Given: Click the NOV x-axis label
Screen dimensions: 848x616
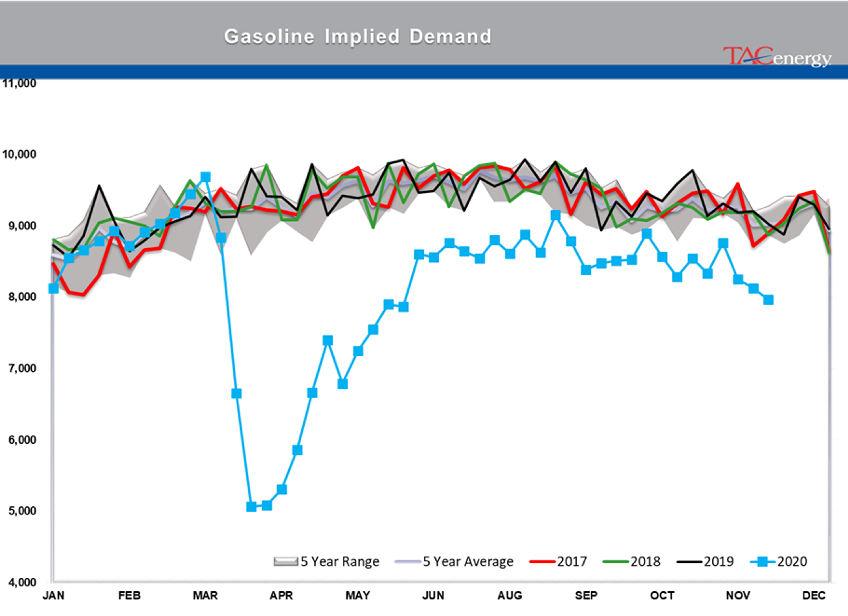Looking at the screenshot, I should [x=738, y=595].
